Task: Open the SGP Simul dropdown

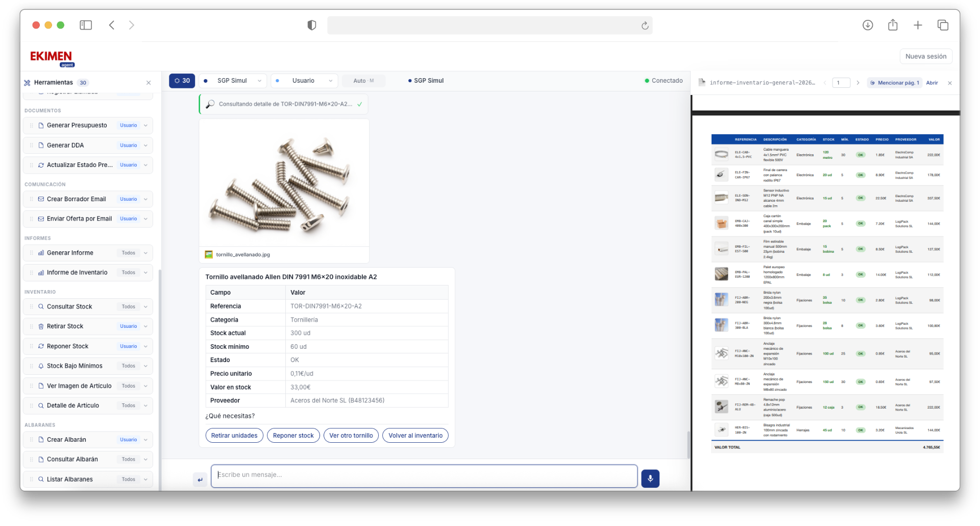Action: tap(233, 81)
